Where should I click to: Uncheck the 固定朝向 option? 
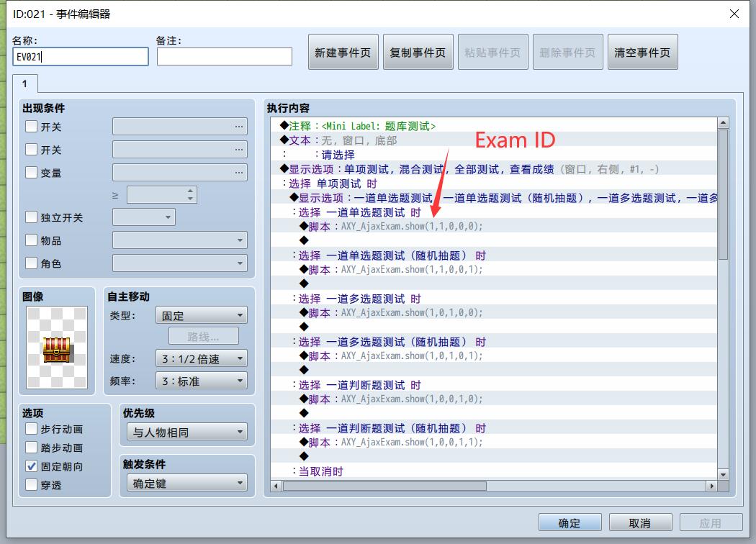(32, 466)
